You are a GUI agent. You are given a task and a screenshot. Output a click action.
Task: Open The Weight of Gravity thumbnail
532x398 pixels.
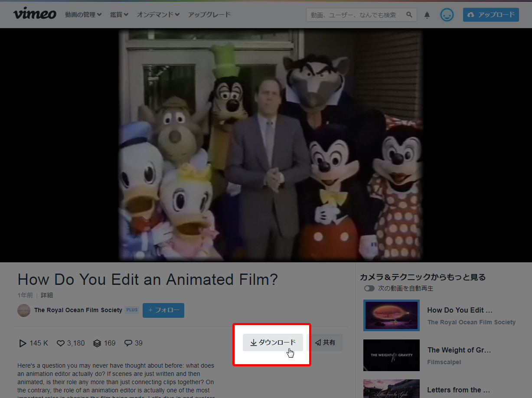coord(392,355)
